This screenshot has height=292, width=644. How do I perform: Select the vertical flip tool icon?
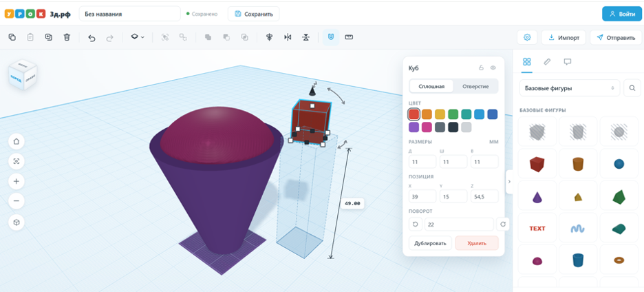coord(306,37)
